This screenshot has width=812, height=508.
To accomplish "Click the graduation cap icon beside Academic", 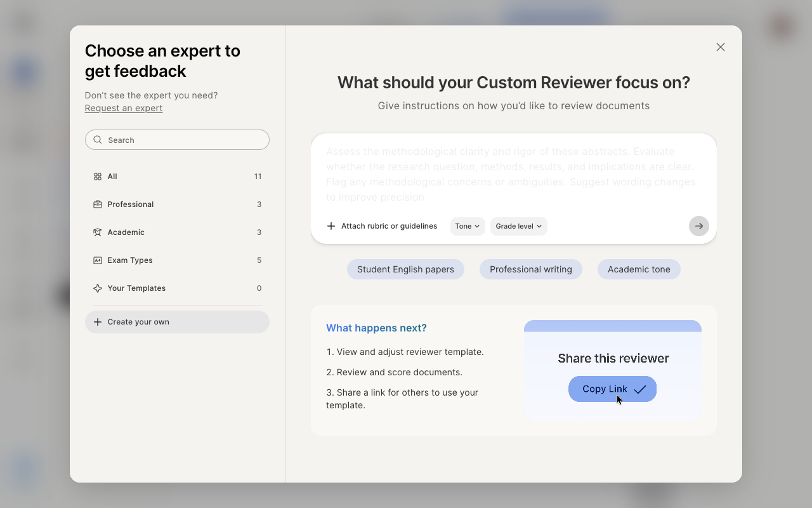I will [x=98, y=232].
